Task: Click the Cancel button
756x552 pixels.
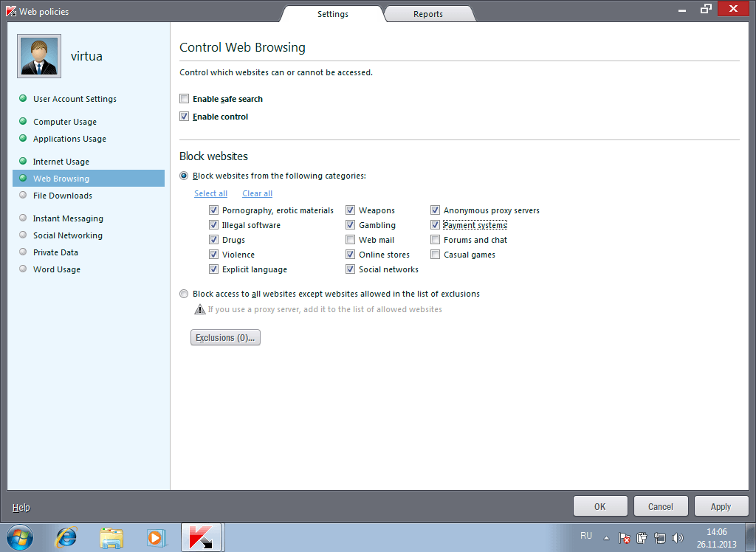Action: tap(661, 506)
